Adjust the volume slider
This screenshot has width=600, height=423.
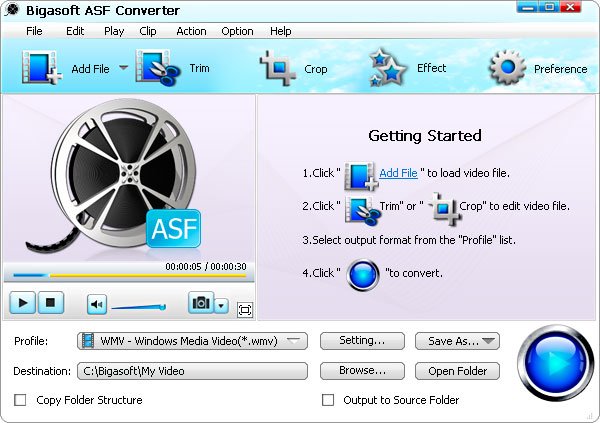[138, 306]
